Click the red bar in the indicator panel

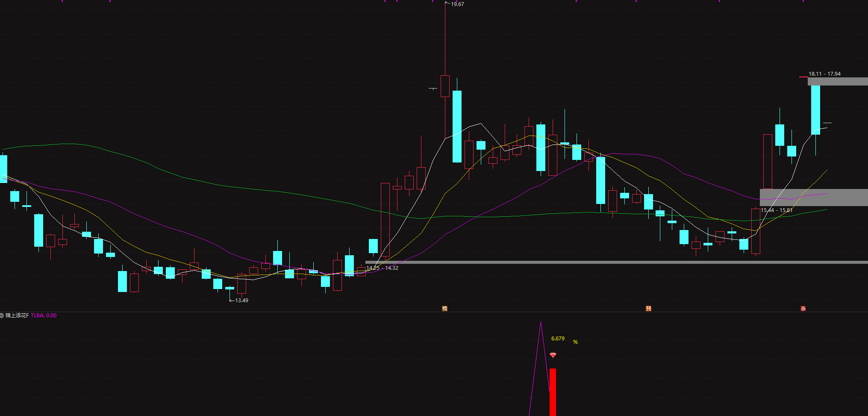(553, 391)
